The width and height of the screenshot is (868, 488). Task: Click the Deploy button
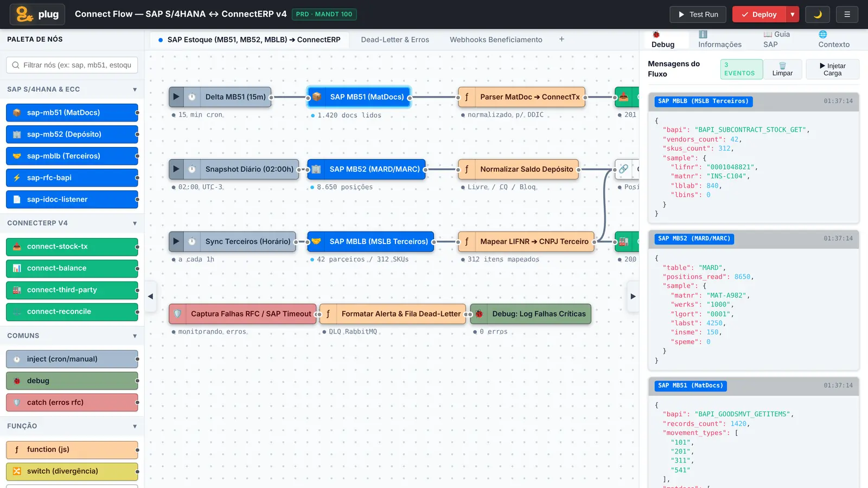pos(759,15)
